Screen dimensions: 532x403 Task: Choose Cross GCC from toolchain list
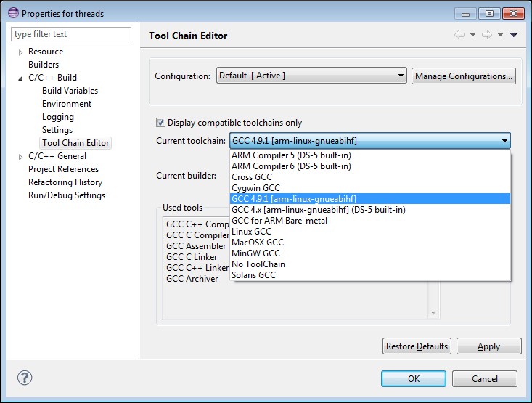370,177
